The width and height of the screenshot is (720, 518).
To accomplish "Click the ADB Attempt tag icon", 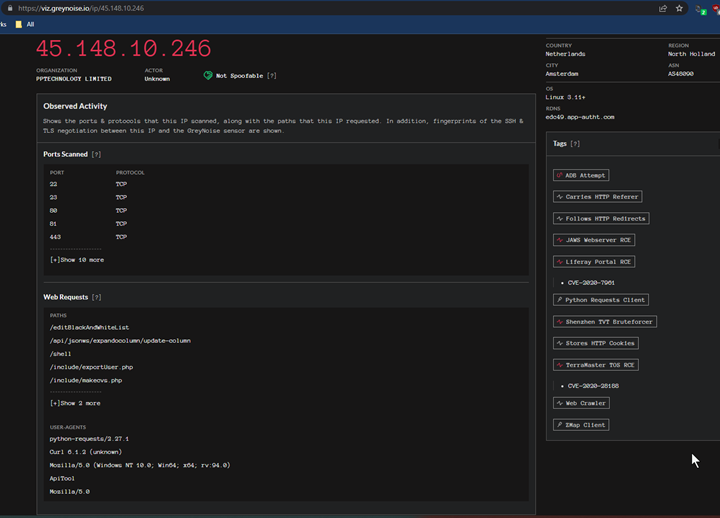I will point(559,175).
